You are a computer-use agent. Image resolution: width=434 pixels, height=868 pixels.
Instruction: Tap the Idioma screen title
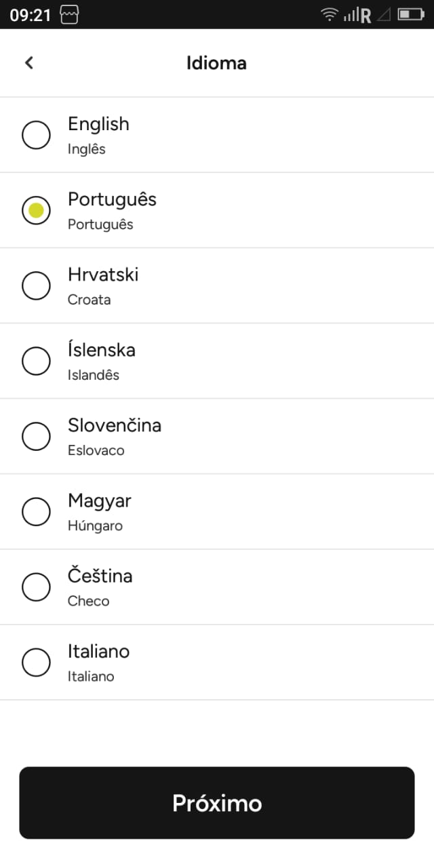(x=216, y=63)
